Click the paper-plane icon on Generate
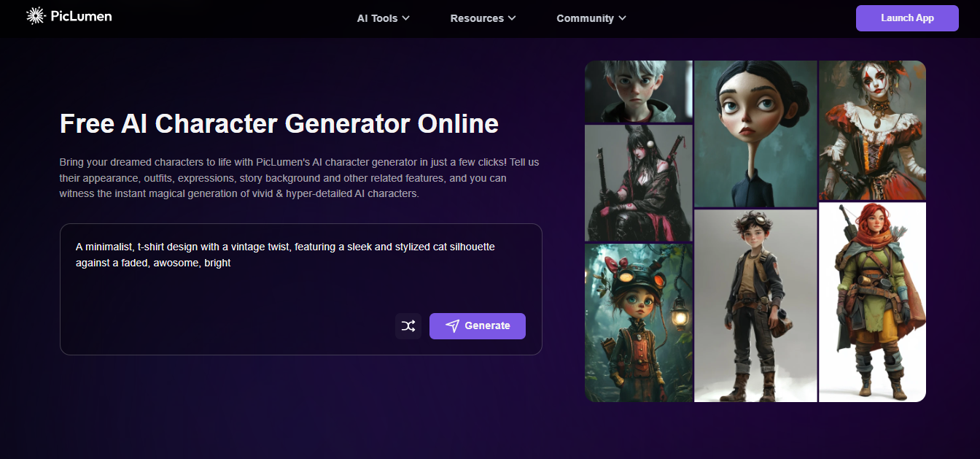The image size is (980, 459). pyautogui.click(x=453, y=325)
